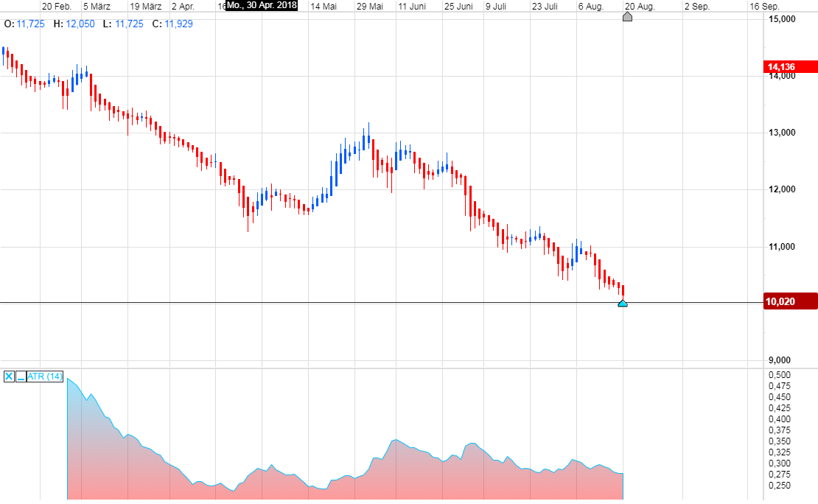
Task: Click the 13,000 price axis label
Action: tap(782, 133)
